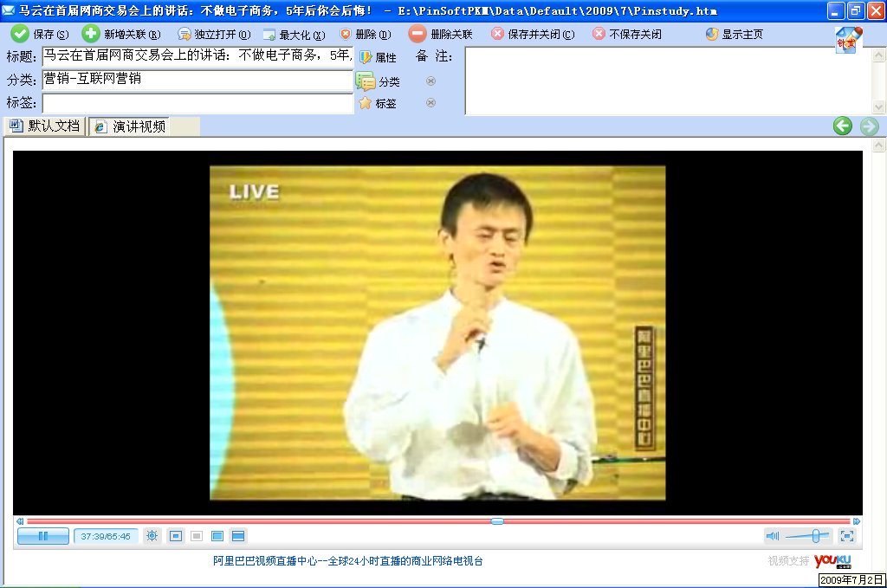The height and width of the screenshot is (588, 887).
Task: Switch to the 默认文档 tab
Action: tap(44, 126)
